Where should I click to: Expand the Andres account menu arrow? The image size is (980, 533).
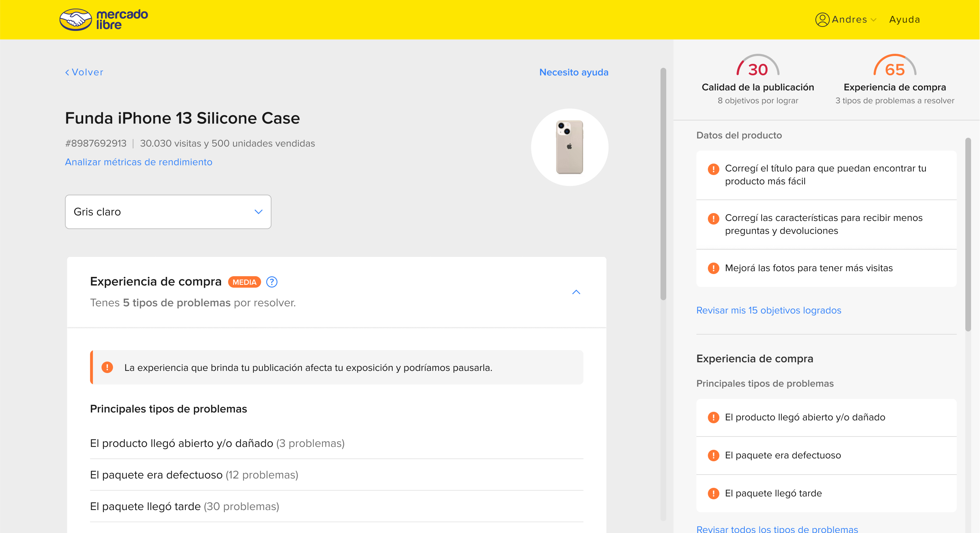pos(874,20)
